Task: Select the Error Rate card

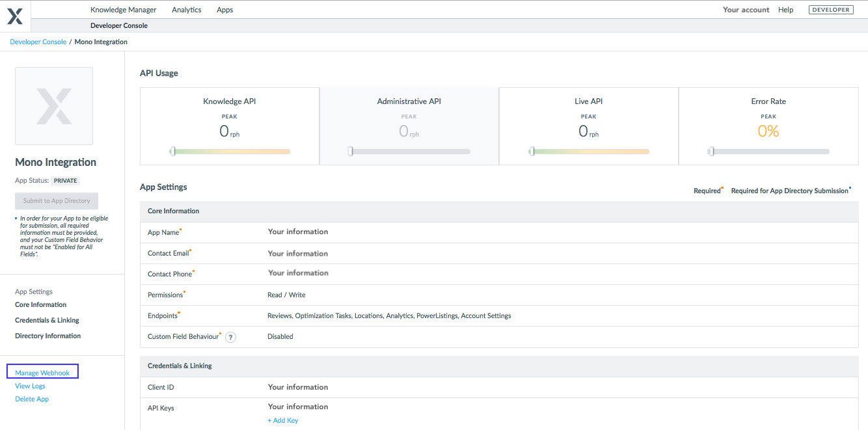Action: [768, 126]
